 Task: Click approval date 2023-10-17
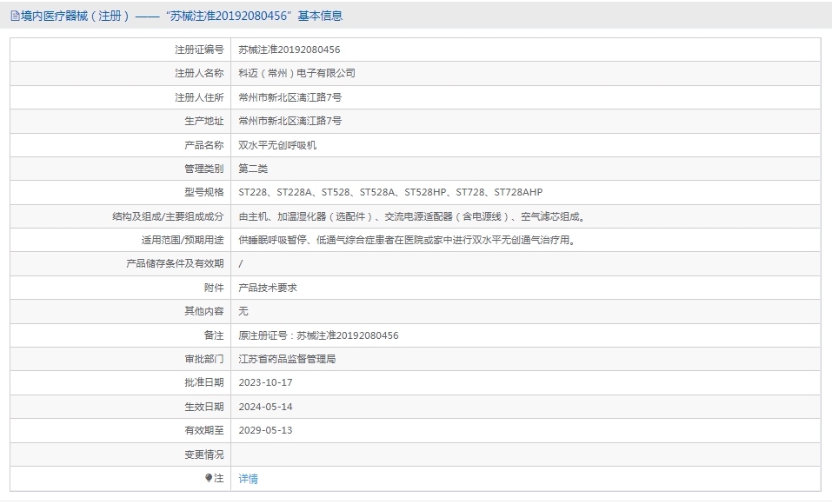(x=265, y=382)
